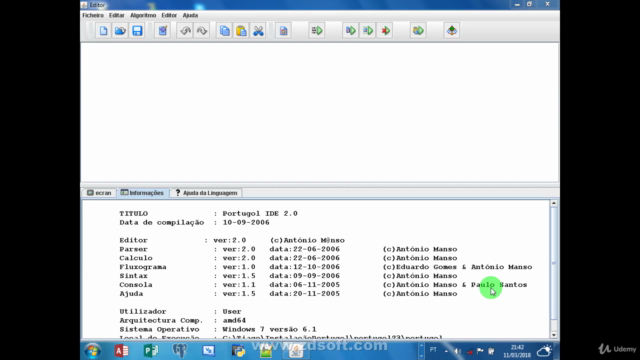This screenshot has height=360, width=640.
Task: Click the 'Utilizador' label
Action: [143, 311]
